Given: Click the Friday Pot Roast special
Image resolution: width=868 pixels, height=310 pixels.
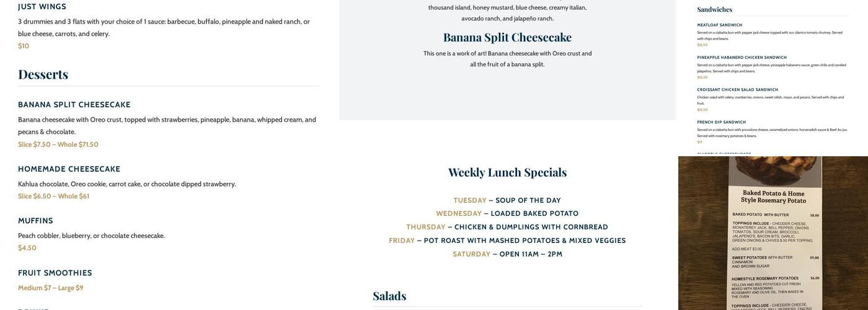Looking at the screenshot, I should (507, 241).
